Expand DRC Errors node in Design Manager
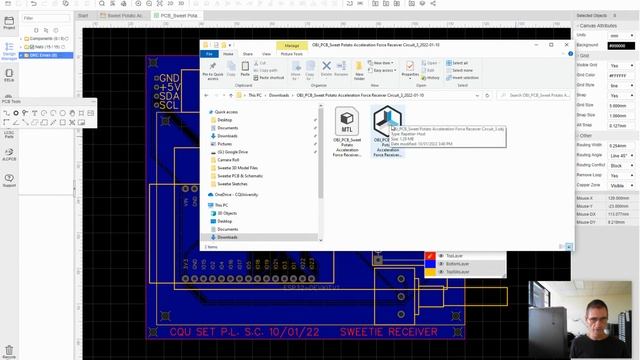 click(x=21, y=55)
